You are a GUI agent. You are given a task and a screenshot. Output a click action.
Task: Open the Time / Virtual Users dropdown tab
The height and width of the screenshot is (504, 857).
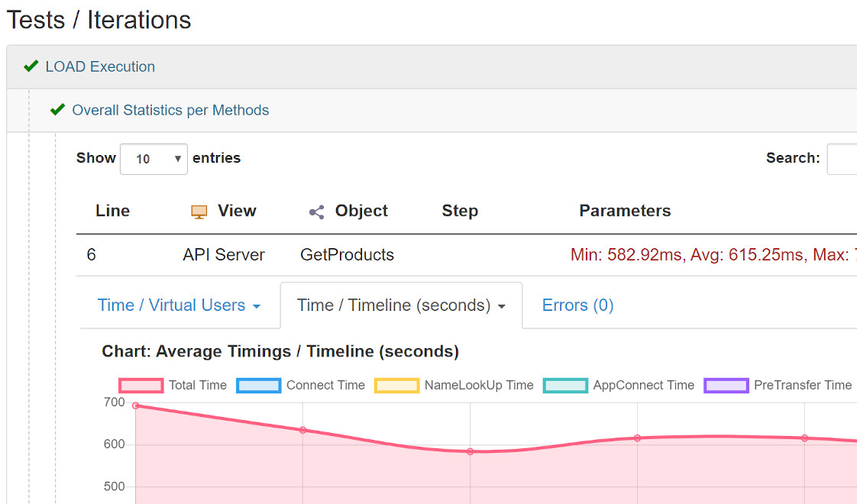[179, 305]
